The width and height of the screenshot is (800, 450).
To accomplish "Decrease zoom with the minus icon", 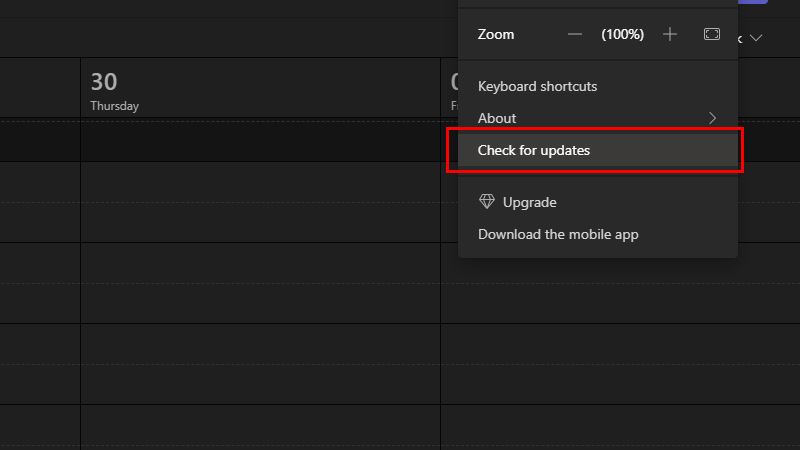I will (x=574, y=34).
